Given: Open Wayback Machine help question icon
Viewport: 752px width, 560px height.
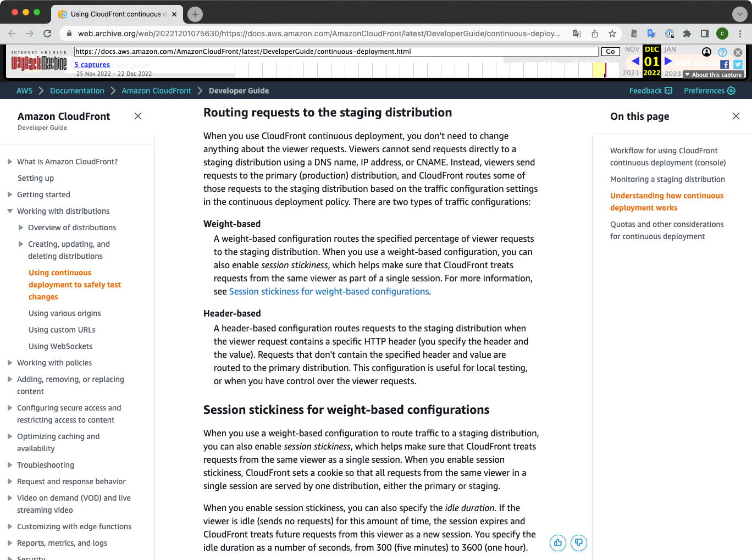Looking at the screenshot, I should tap(723, 52).
